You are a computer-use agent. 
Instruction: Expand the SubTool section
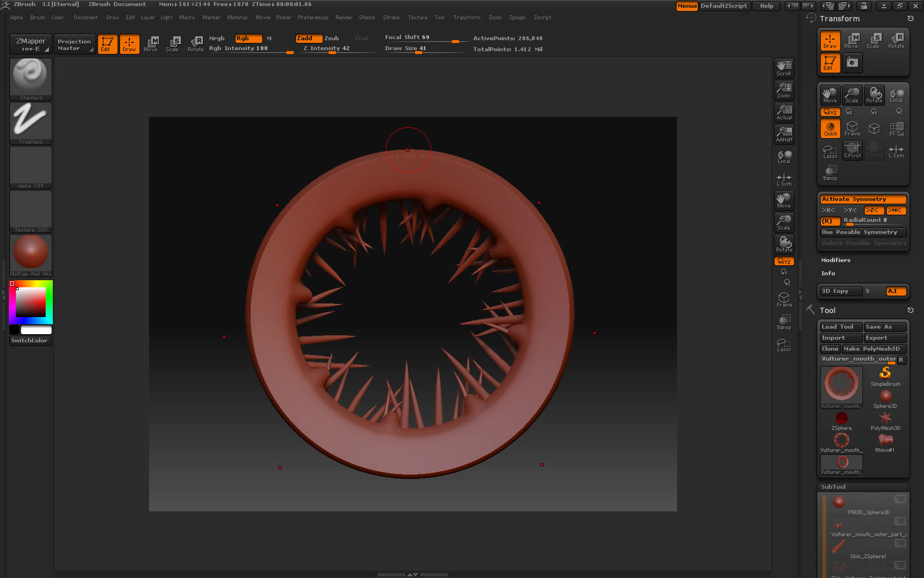tap(833, 487)
